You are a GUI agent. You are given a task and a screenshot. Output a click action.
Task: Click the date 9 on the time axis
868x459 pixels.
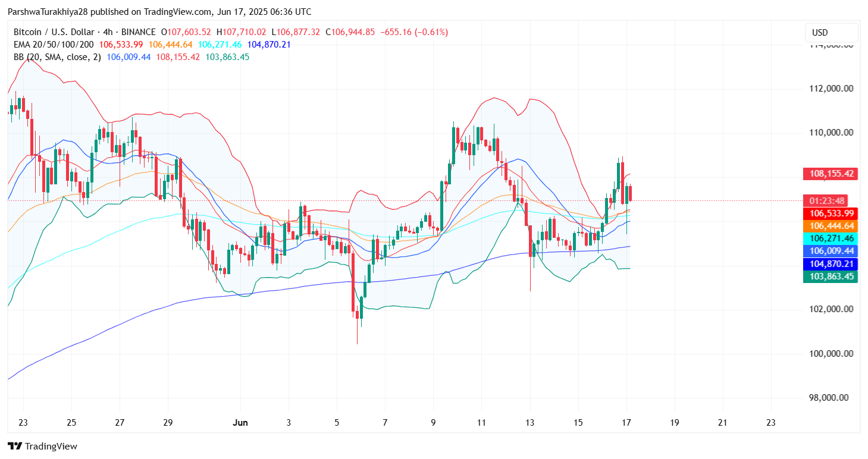click(433, 423)
